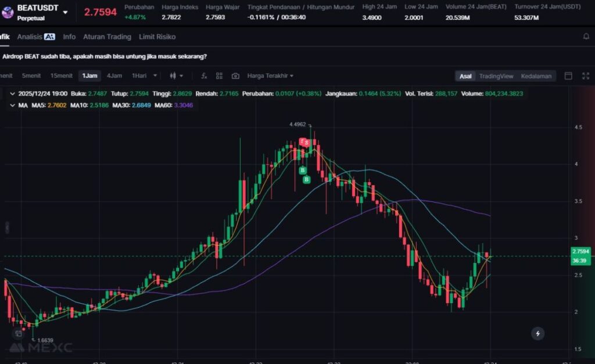The image size is (595, 364).
Task: Take a chart snapshot with camera icon
Action: pos(235,76)
